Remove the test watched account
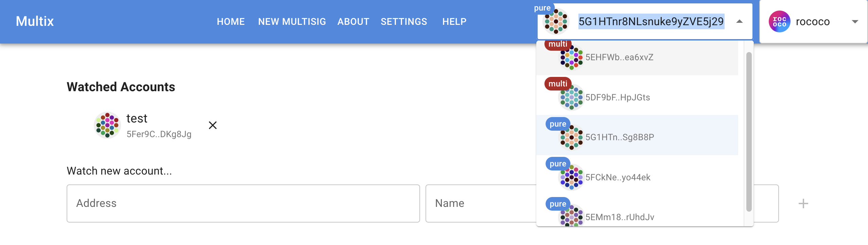The width and height of the screenshot is (868, 245). (x=213, y=125)
